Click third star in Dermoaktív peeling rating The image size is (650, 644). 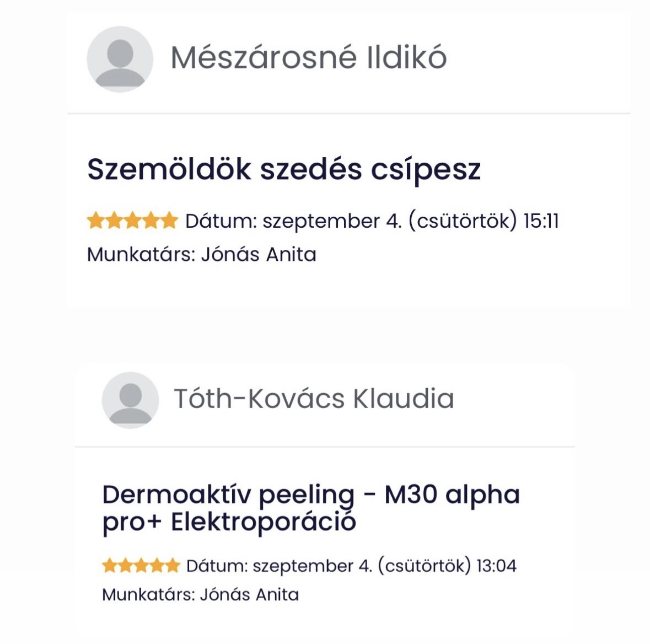tap(141, 565)
